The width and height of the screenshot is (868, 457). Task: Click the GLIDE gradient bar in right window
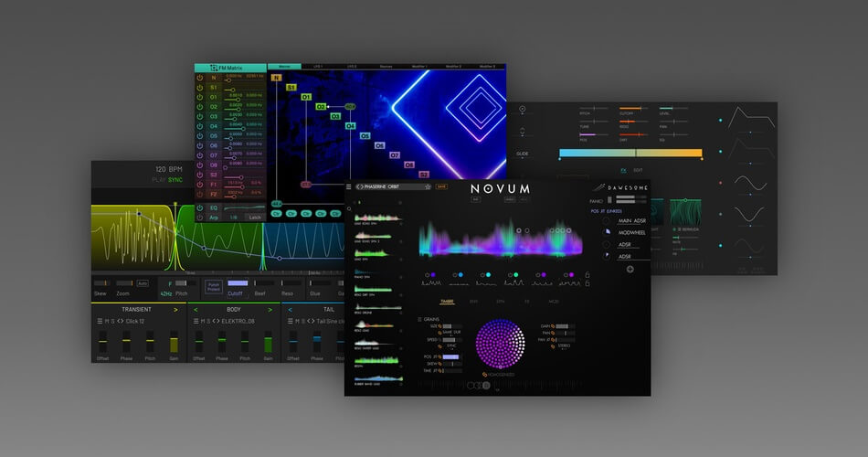(x=630, y=153)
